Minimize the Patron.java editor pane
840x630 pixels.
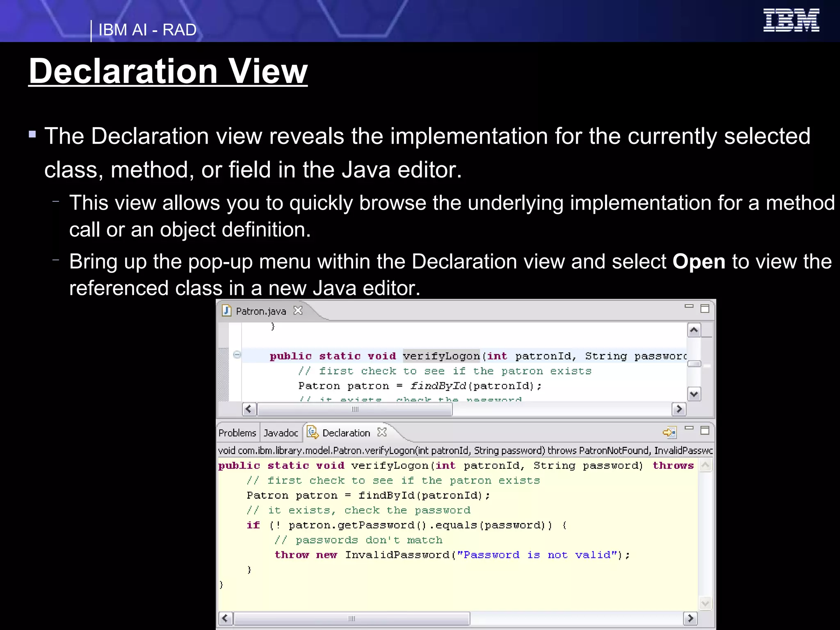689,306
